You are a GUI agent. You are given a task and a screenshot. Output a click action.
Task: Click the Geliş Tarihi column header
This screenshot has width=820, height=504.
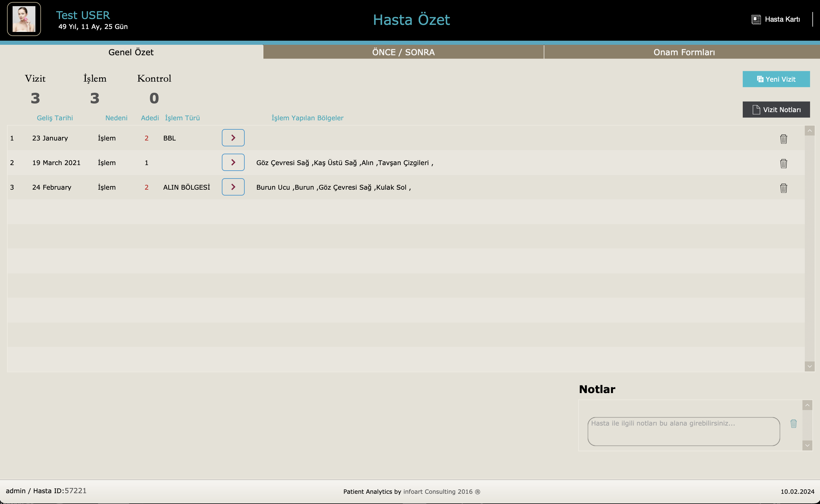coord(55,118)
